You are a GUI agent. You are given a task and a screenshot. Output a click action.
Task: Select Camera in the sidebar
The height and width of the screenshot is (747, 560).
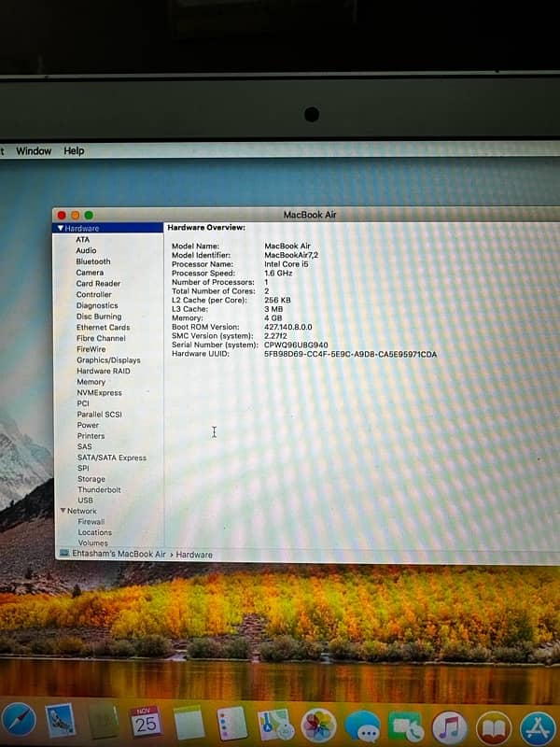[x=90, y=272]
